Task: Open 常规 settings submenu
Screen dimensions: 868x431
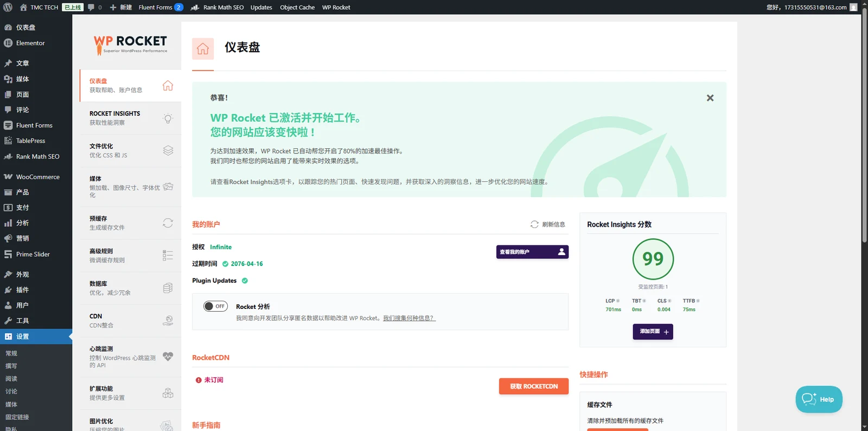Action: pyautogui.click(x=11, y=353)
